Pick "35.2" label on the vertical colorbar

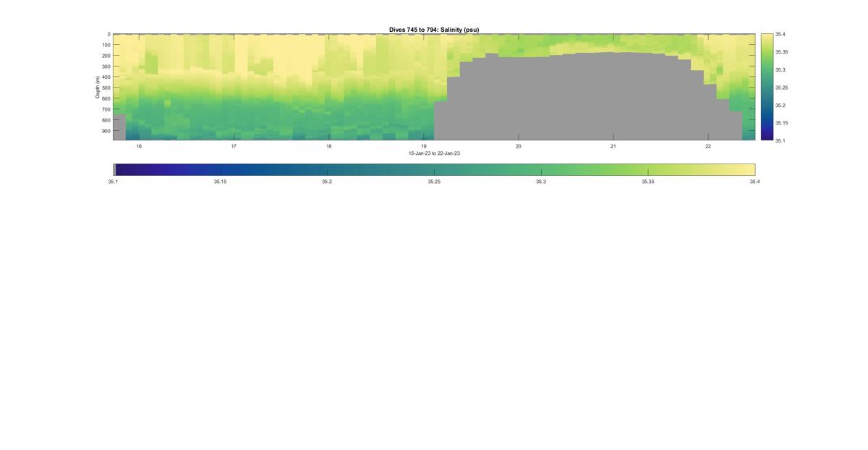coord(780,105)
